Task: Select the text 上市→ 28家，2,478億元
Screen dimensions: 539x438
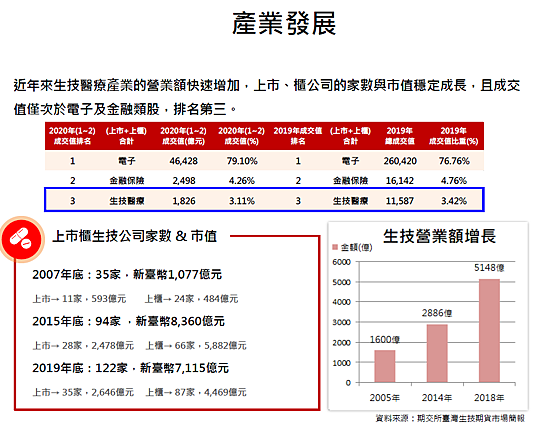Action: tap(83, 346)
